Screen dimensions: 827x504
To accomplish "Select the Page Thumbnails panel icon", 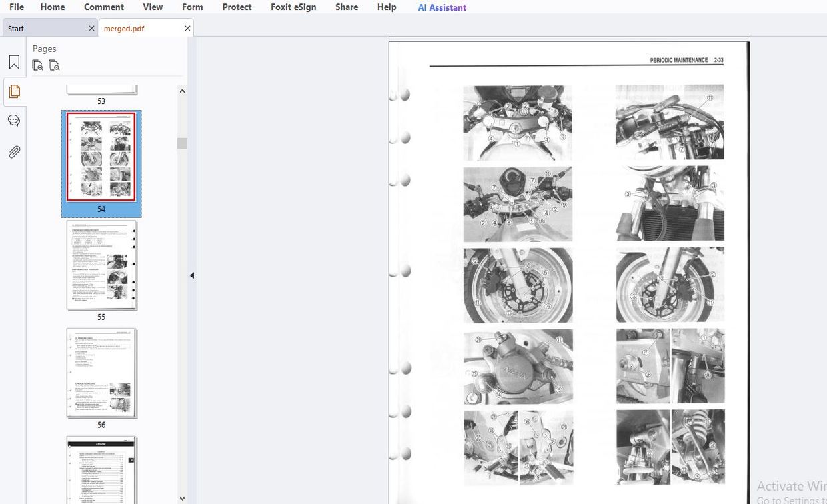I will click(x=14, y=92).
